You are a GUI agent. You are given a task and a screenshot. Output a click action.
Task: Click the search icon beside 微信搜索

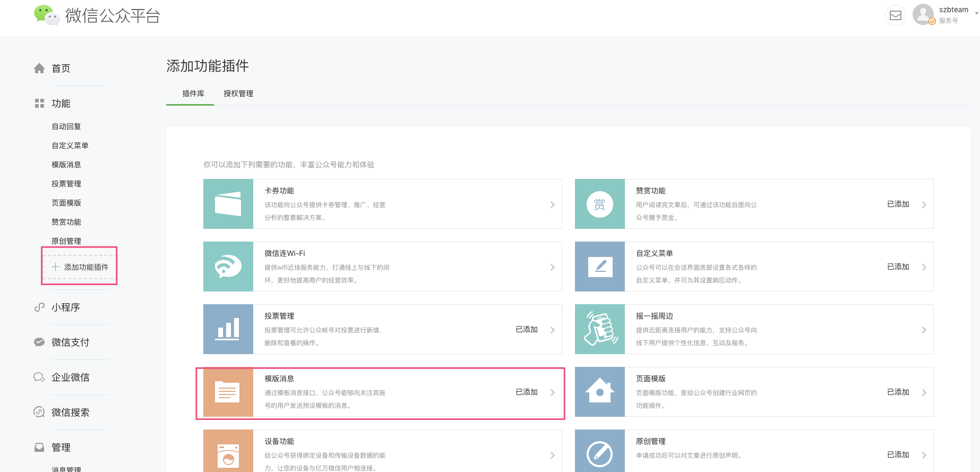pyautogui.click(x=39, y=412)
